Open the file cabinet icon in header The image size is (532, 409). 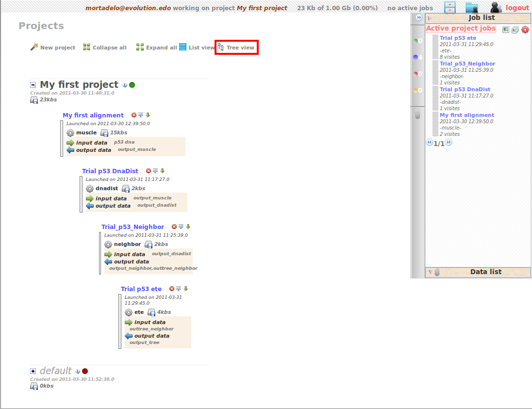[x=450, y=7]
